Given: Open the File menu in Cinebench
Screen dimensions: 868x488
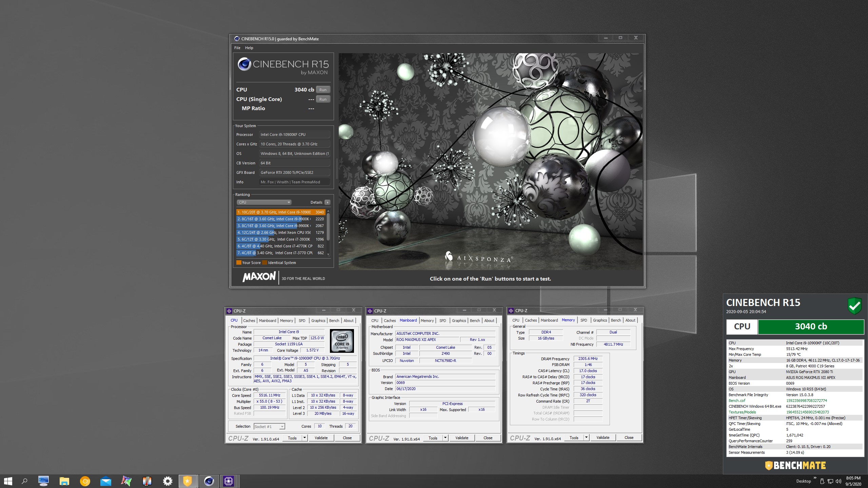Looking at the screenshot, I should point(237,48).
